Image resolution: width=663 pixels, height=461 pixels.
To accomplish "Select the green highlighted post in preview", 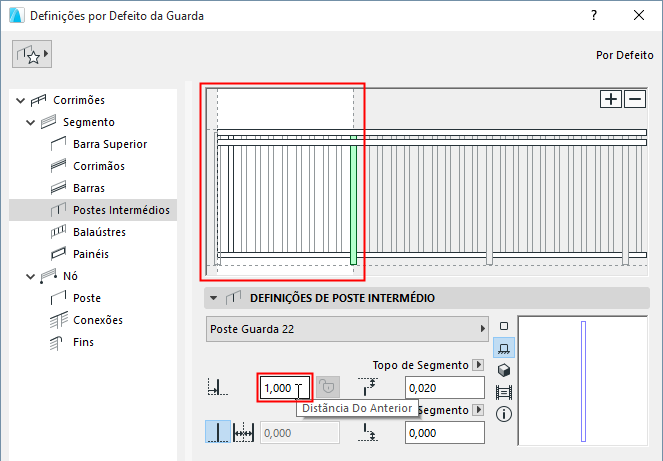I will [x=353, y=200].
